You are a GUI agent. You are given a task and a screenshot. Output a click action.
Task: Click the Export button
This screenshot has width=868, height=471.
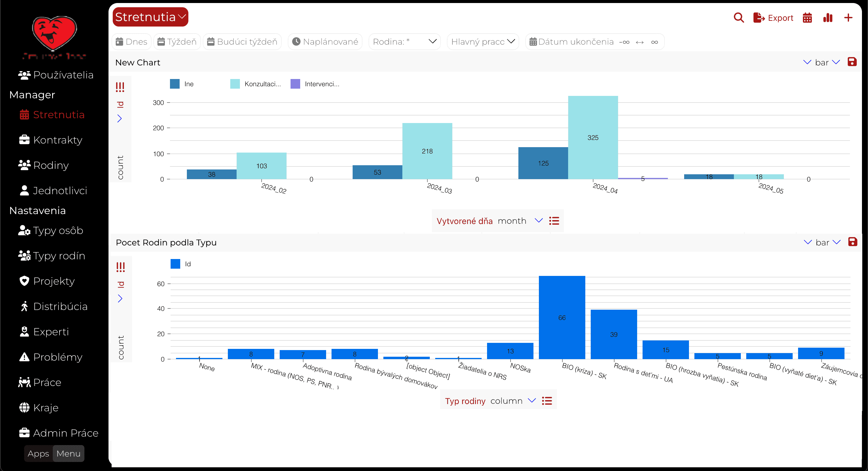pos(773,17)
